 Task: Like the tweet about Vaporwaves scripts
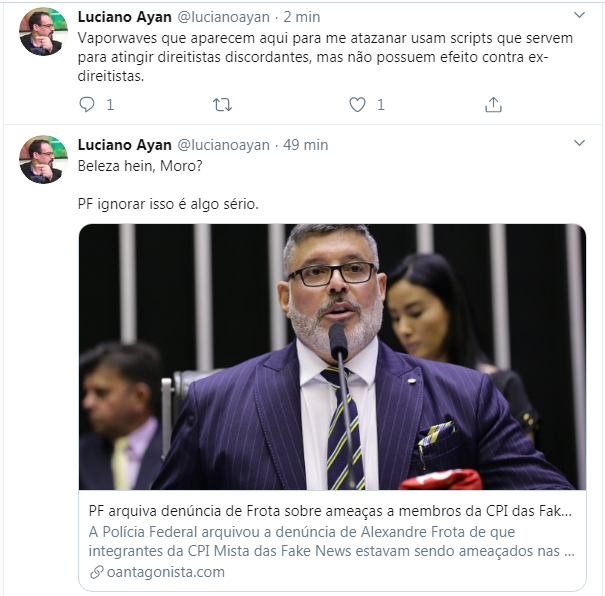click(357, 104)
